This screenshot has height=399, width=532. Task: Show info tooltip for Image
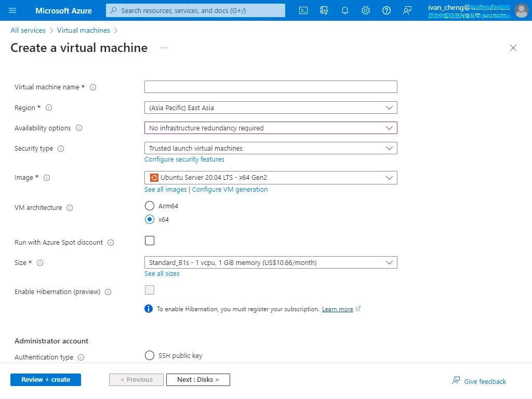click(47, 178)
